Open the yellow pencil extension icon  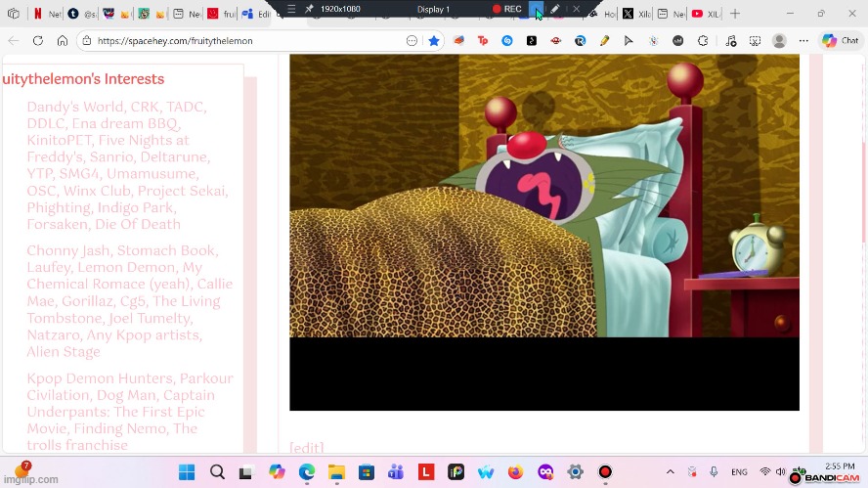click(x=604, y=40)
